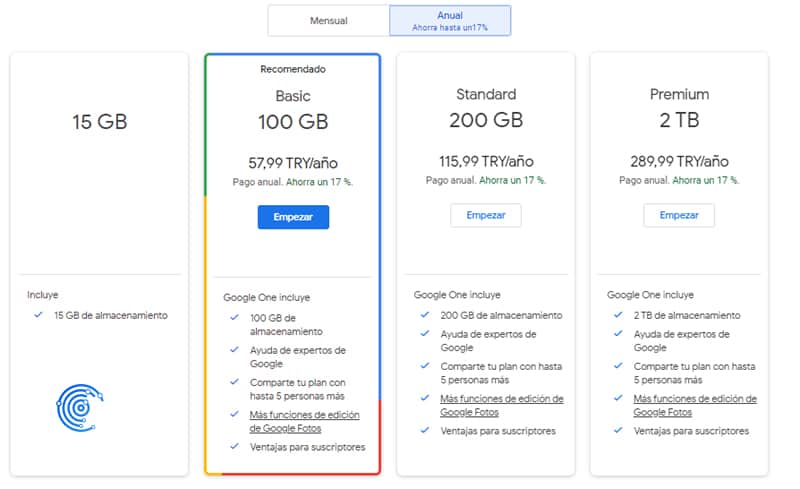
Task: Click the 2 TB heading on Premium card
Action: pyautogui.click(x=679, y=120)
